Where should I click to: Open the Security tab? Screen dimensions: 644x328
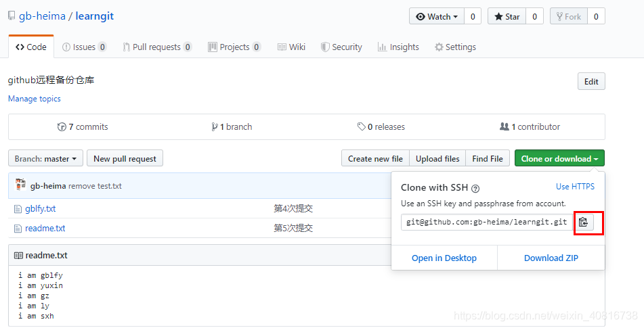coord(341,47)
